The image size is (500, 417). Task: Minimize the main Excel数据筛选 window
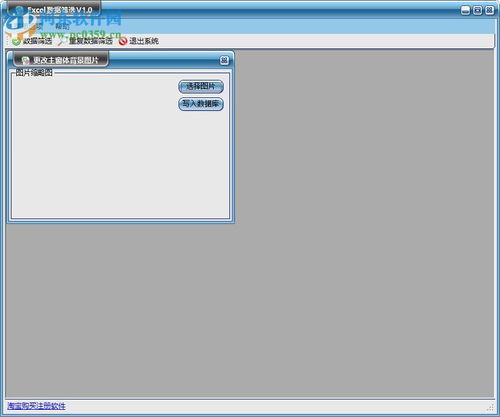pyautogui.click(x=465, y=10)
